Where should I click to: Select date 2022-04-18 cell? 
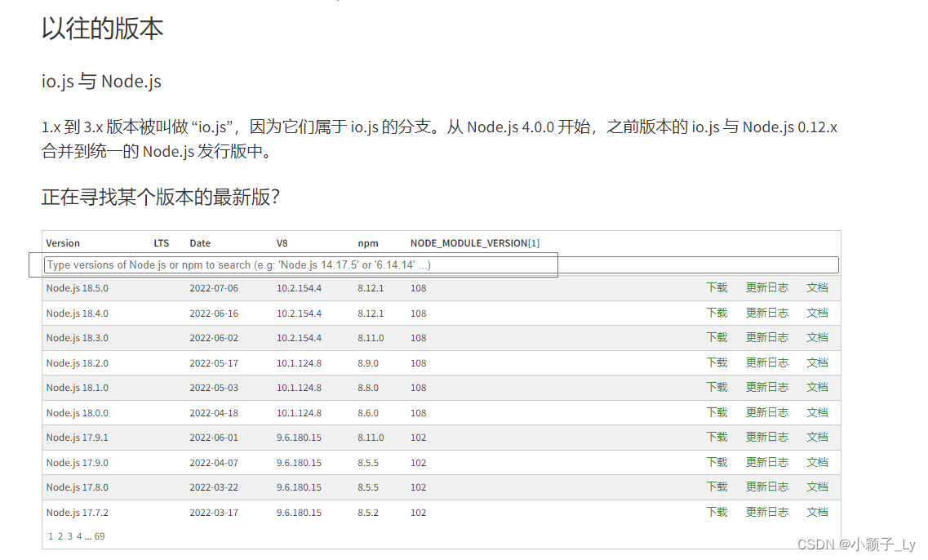214,413
